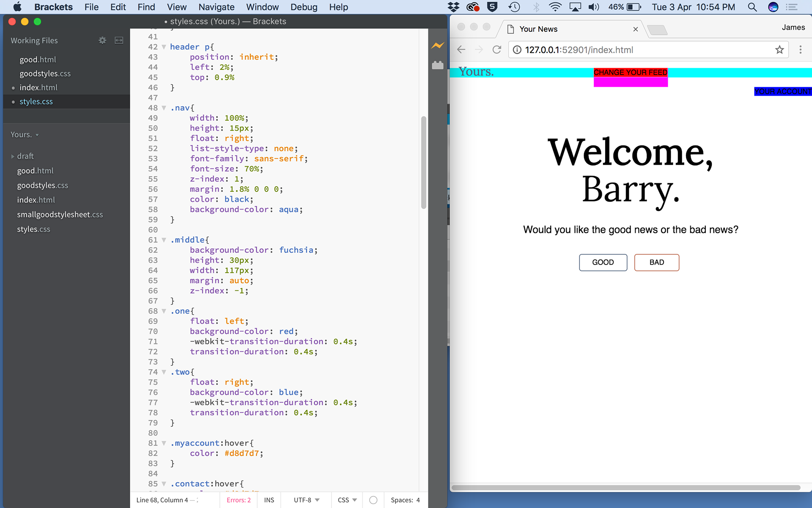Open Chrome's three-dot menu icon
812x508 pixels.
pyautogui.click(x=800, y=50)
